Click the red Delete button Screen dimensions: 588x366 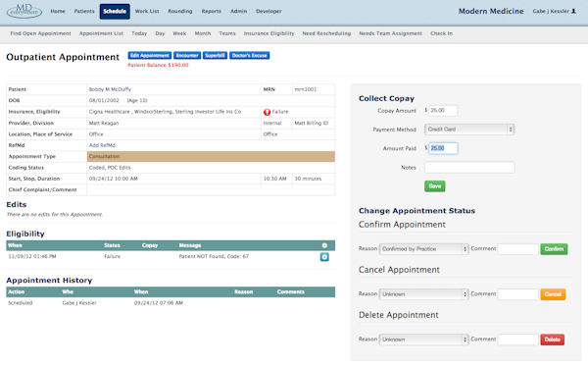[553, 340]
